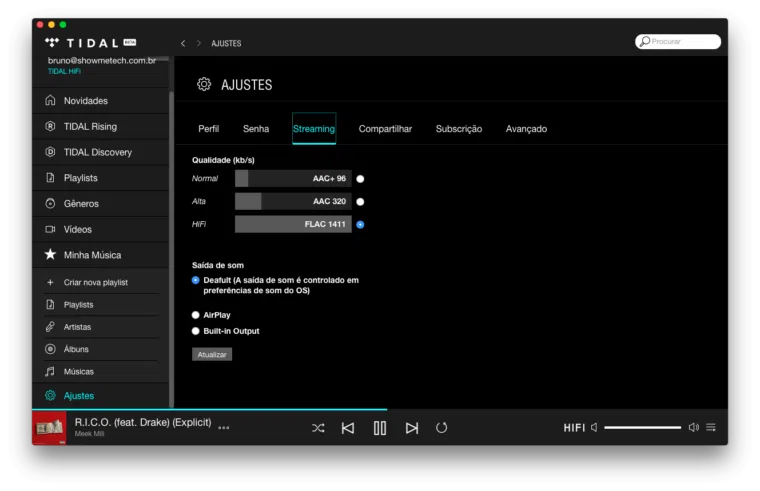Click the FLAC 1411 quality bar
This screenshot has height=491, width=760.
293,224
